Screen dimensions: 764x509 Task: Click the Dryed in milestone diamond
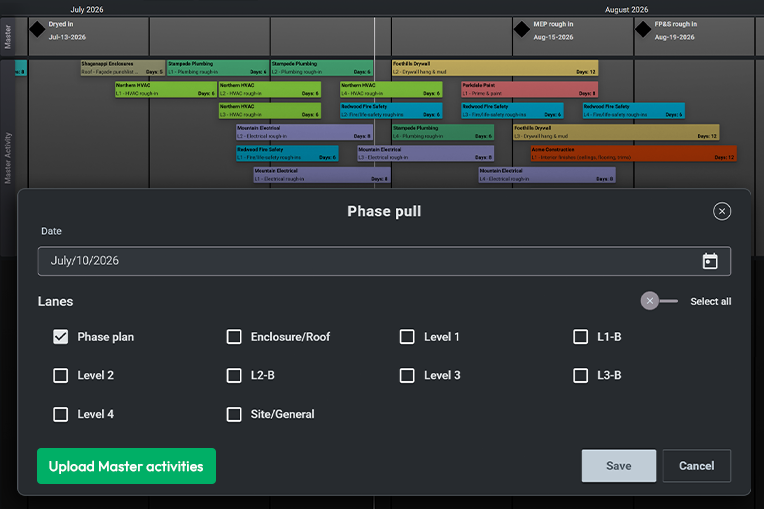click(37, 29)
